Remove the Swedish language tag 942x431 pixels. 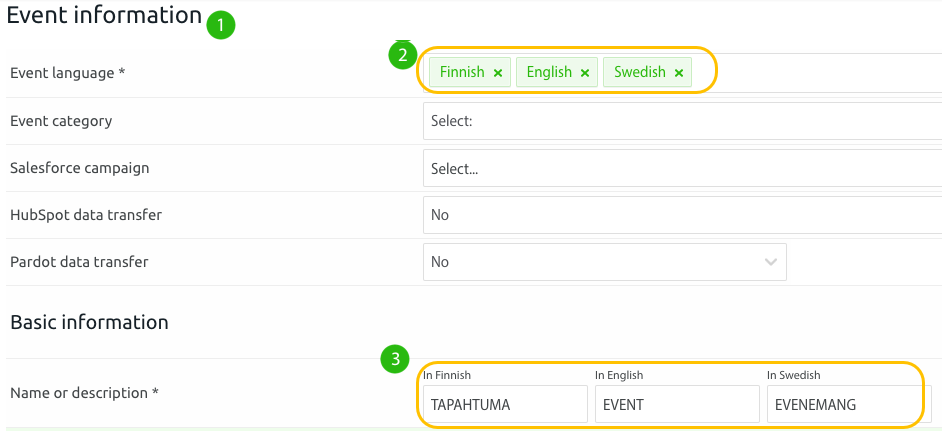pyautogui.click(x=679, y=73)
